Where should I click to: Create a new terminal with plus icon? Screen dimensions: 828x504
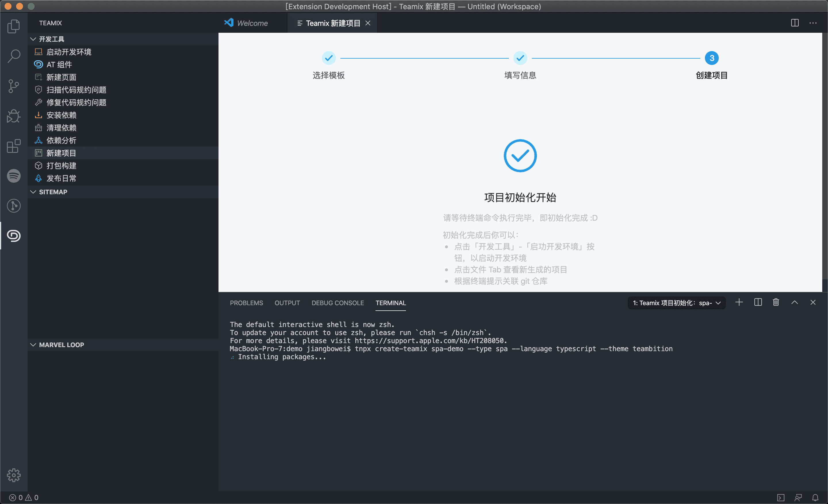click(x=739, y=302)
